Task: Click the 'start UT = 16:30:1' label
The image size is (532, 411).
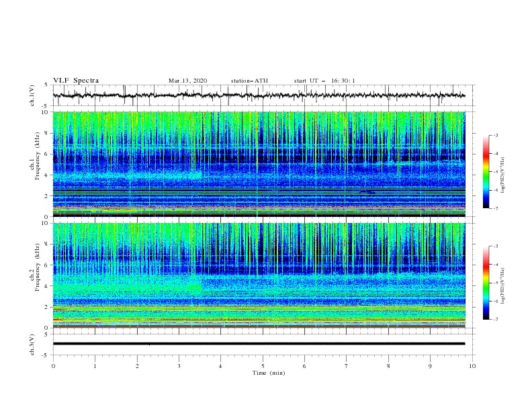Action: [x=324, y=81]
